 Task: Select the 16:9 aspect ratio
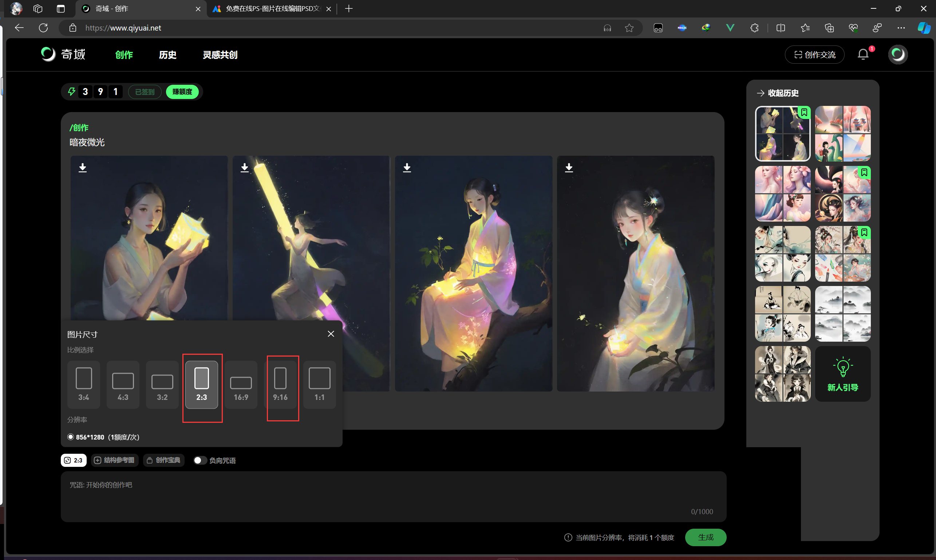(241, 385)
